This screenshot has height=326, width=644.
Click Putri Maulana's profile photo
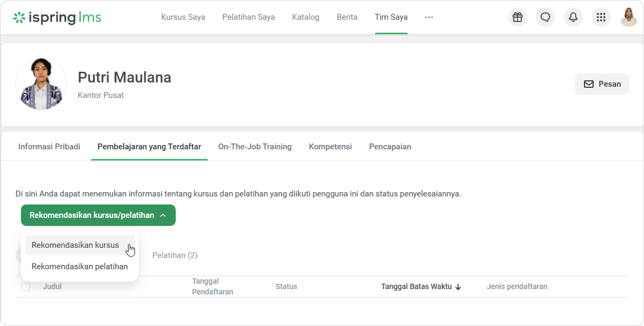click(41, 84)
